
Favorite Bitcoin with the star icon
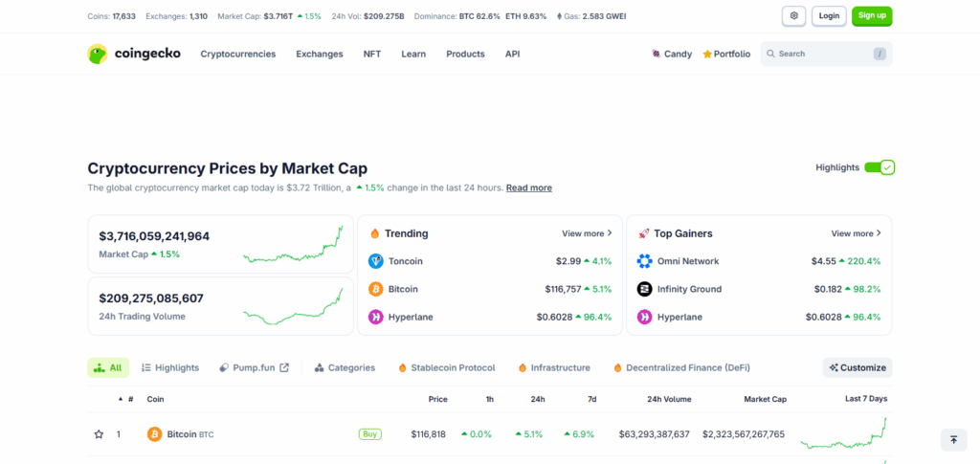99,434
